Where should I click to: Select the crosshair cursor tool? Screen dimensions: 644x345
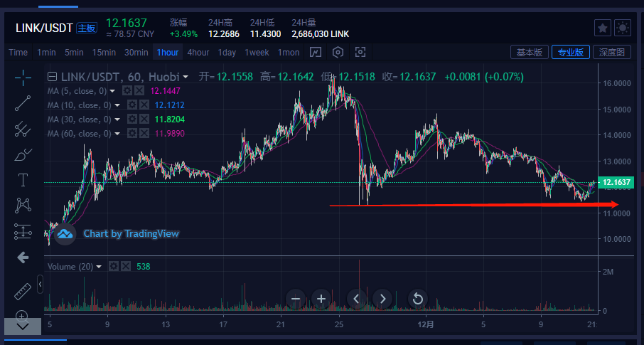coord(23,78)
